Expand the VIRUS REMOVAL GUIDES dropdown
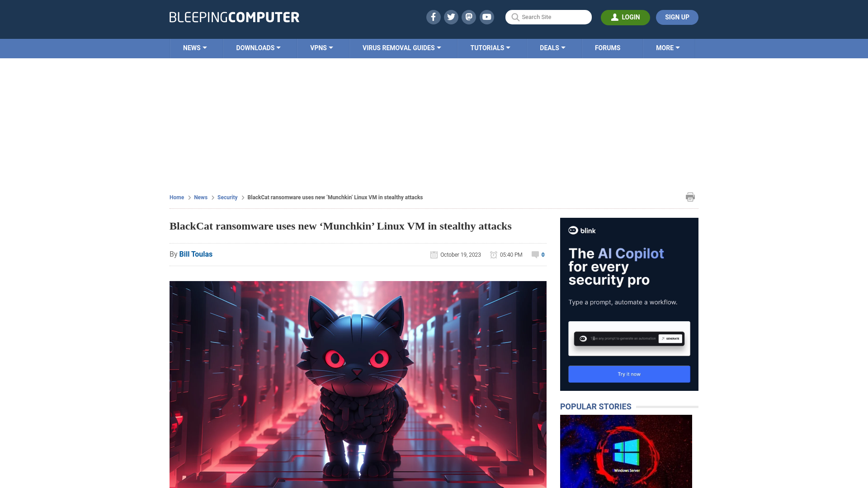Viewport: 868px width, 488px height. tap(401, 48)
